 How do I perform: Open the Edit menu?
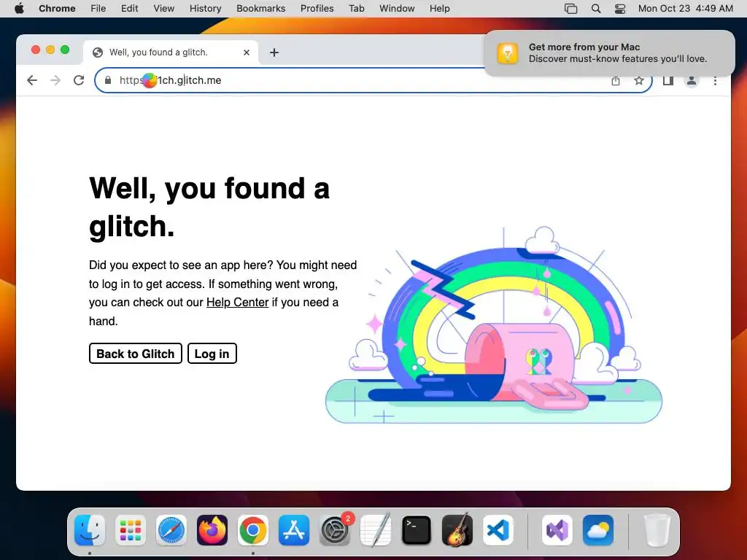[129, 9]
